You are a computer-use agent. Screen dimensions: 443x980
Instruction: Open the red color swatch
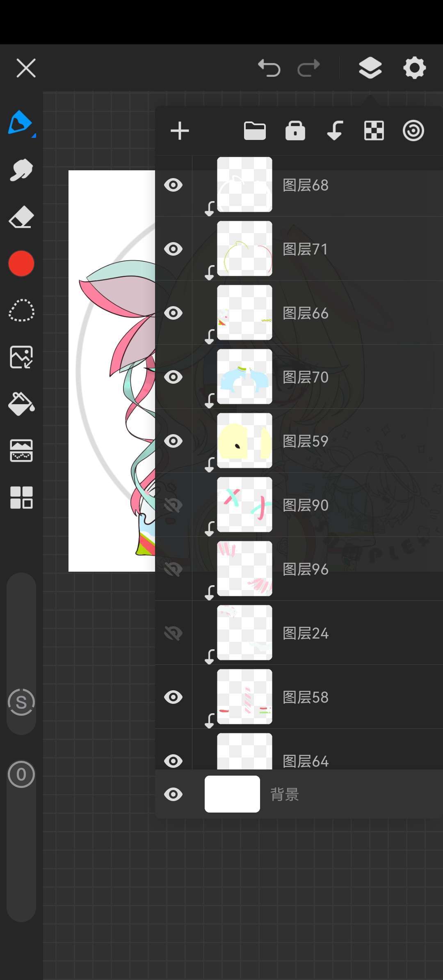click(x=21, y=263)
